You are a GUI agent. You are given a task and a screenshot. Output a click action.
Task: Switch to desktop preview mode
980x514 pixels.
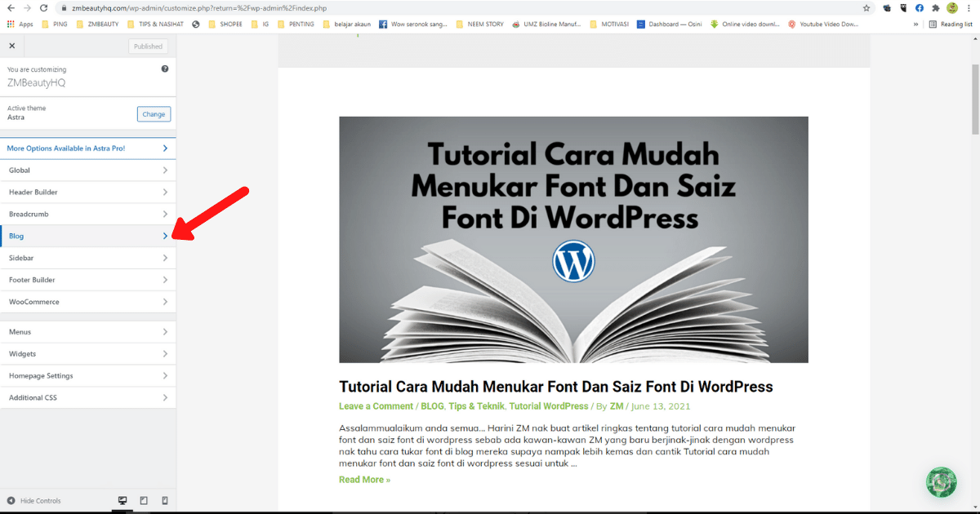pyautogui.click(x=122, y=500)
